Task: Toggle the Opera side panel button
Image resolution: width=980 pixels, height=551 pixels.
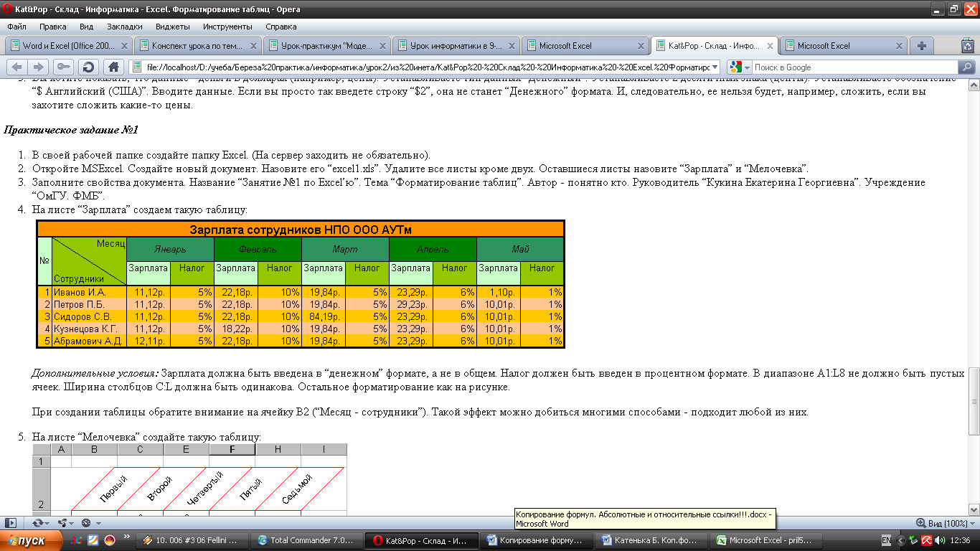Action: 10,523
